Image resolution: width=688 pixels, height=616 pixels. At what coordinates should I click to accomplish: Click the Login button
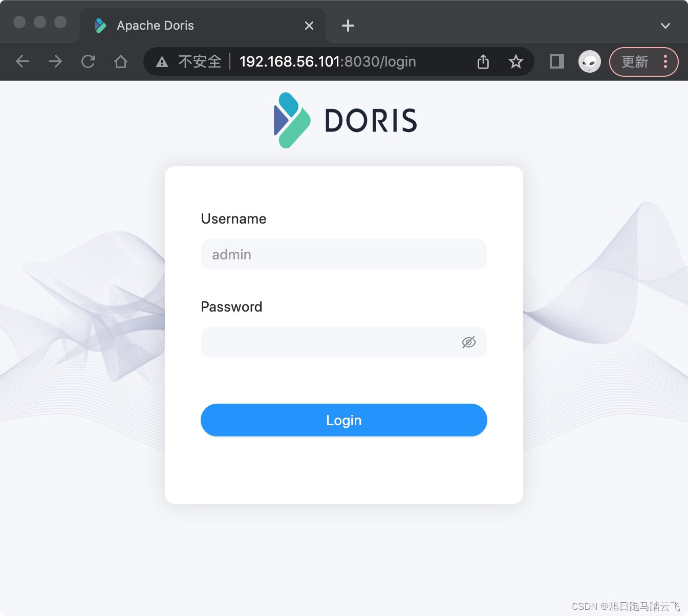(x=343, y=420)
